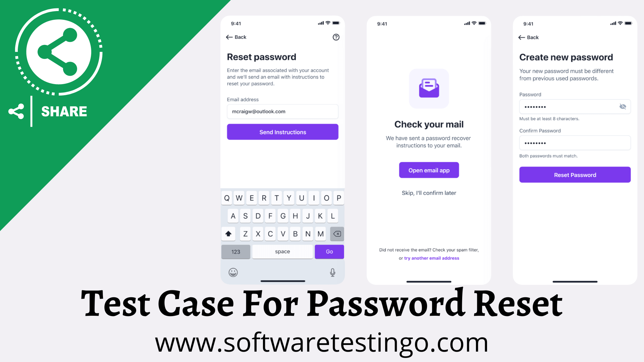Click Email address input field
The image size is (644, 362).
[283, 111]
